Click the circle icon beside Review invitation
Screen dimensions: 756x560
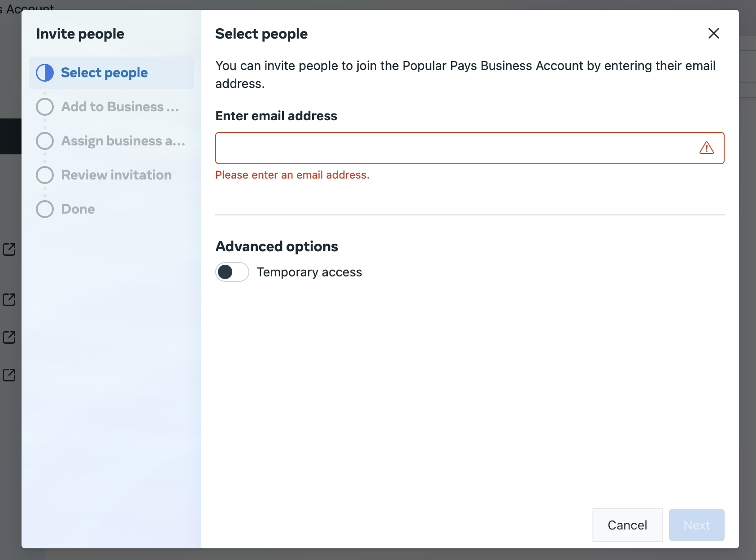tap(45, 175)
